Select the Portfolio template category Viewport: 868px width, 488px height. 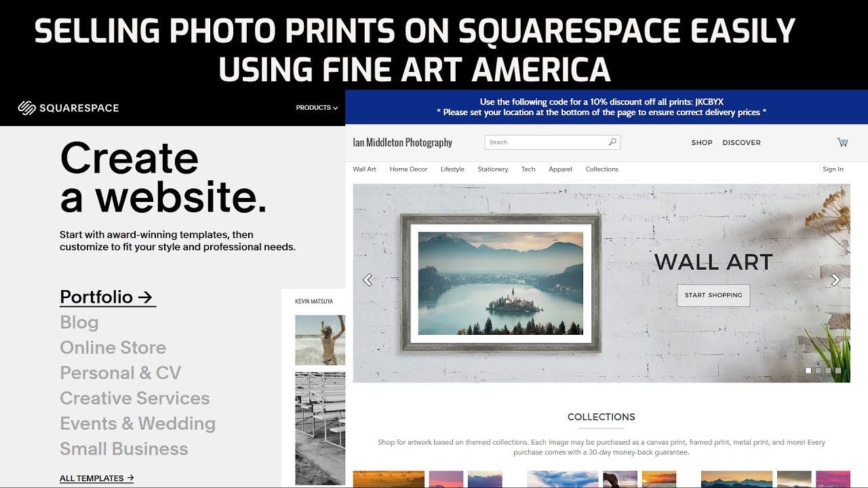108,298
